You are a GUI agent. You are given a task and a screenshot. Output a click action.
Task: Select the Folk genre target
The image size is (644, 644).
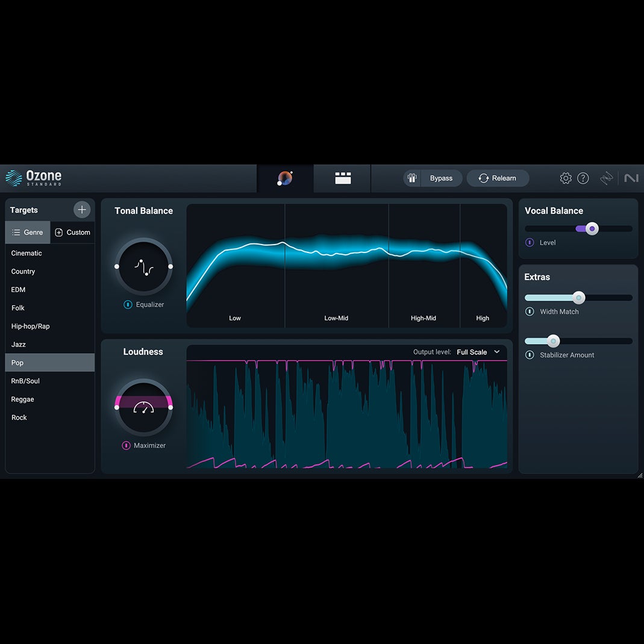pyautogui.click(x=49, y=308)
